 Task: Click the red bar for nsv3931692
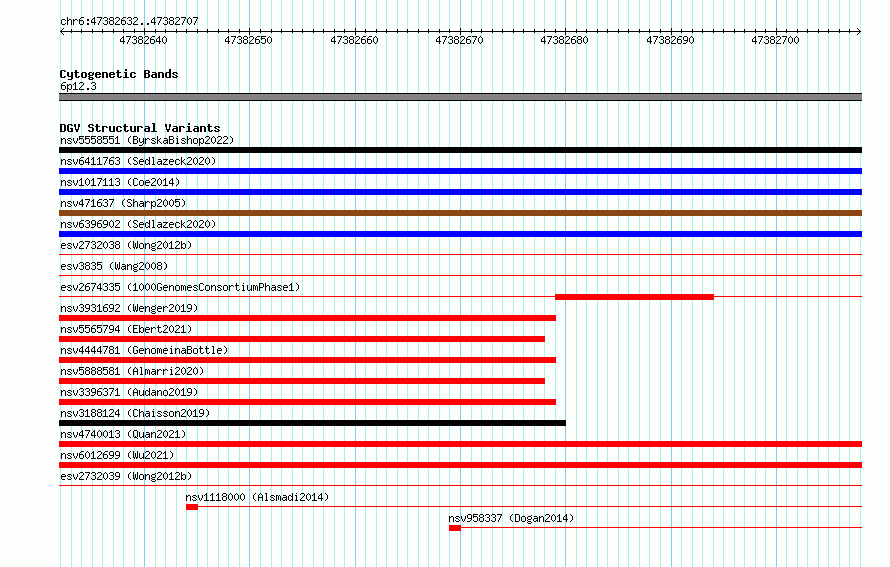307,318
